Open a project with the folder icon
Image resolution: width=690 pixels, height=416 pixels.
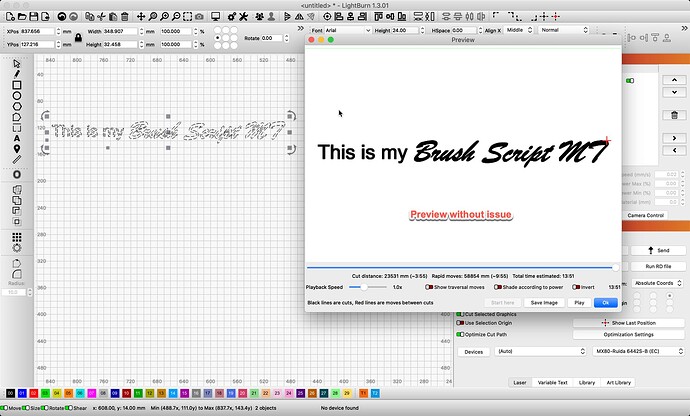click(22, 17)
